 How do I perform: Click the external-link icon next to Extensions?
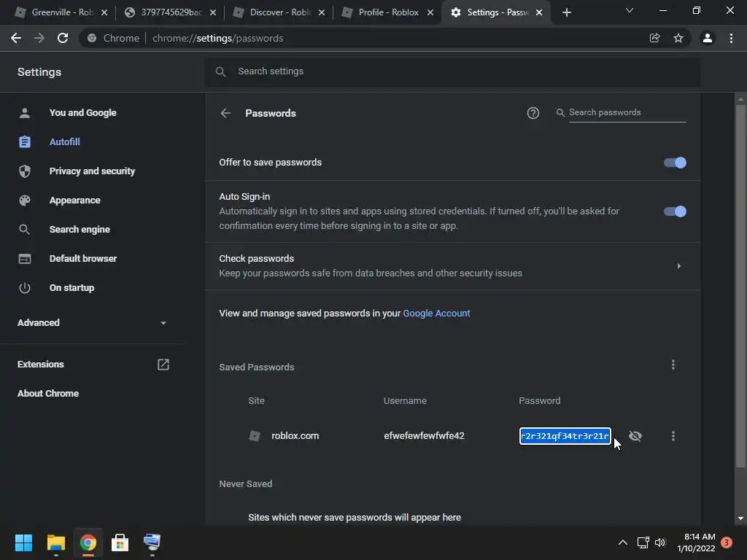coord(163,365)
